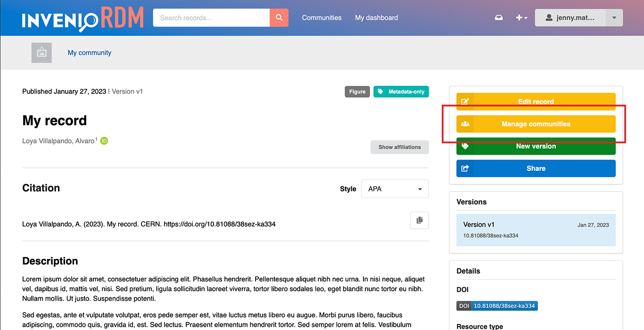The image size is (644, 330).
Task: Click the pencil icon on Edit record
Action: 465,101
